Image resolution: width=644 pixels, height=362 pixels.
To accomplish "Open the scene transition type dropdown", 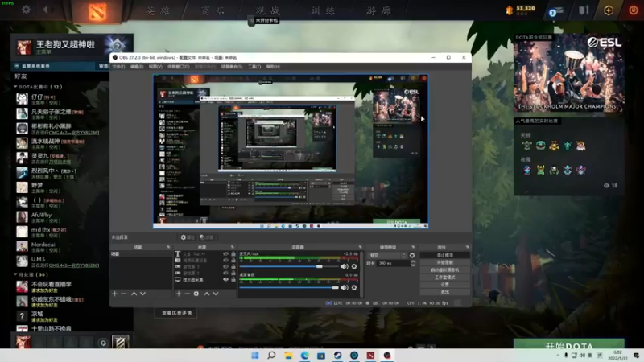I will tap(386, 255).
